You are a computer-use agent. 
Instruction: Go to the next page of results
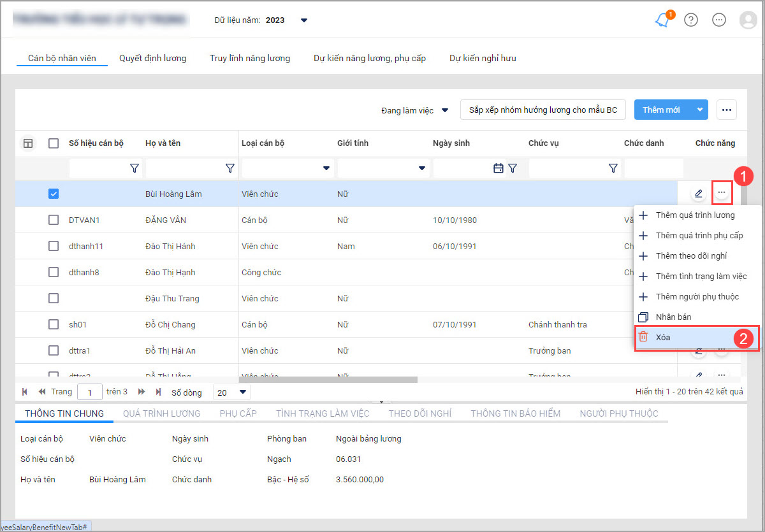(142, 392)
